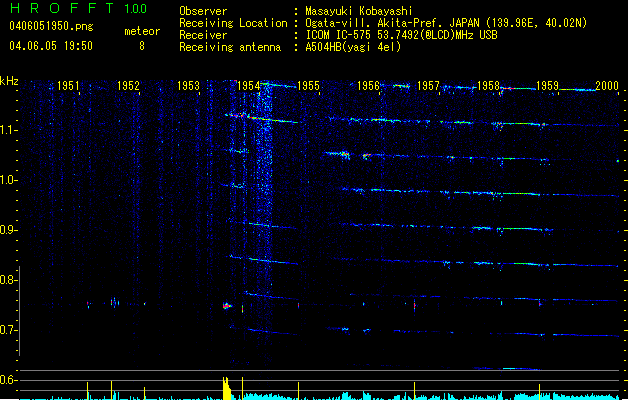Click the date 04.06.05 19:50

51,46
